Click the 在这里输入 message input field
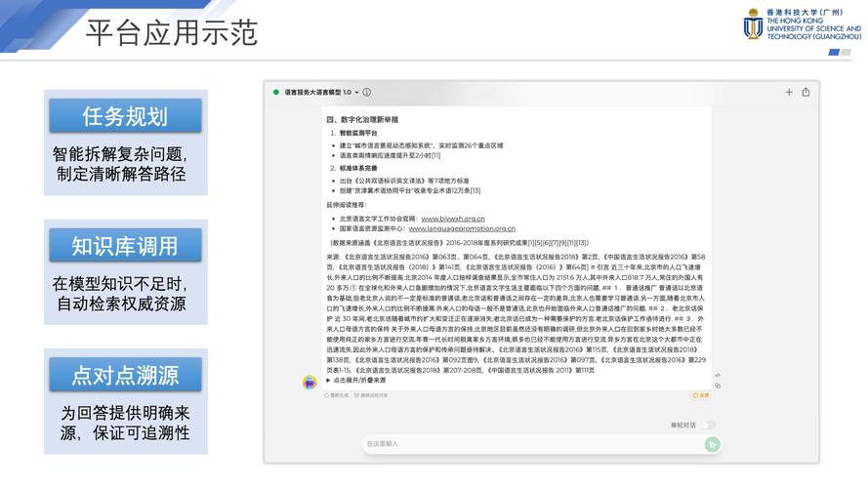This screenshot has height=488, width=868. [531, 444]
